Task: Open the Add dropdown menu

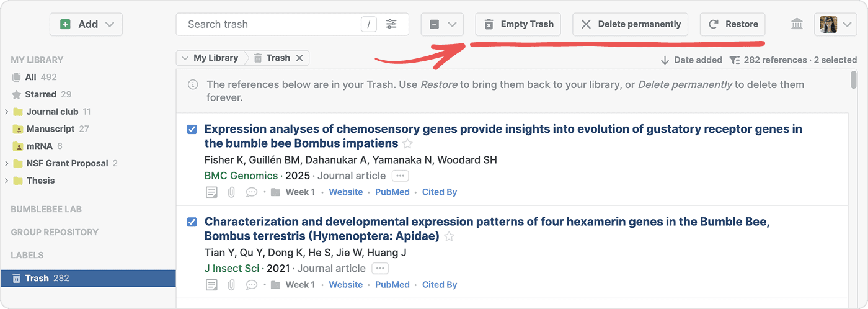Action: (86, 24)
